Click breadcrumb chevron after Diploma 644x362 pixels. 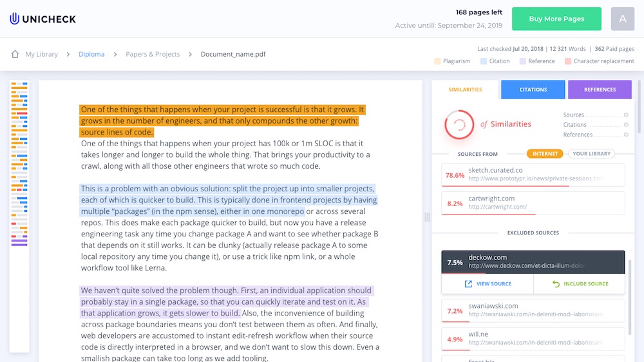(115, 54)
